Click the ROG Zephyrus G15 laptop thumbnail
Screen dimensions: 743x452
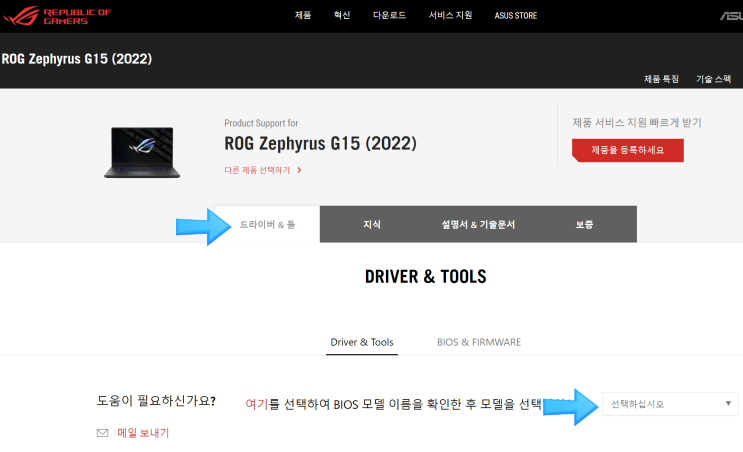coord(142,152)
